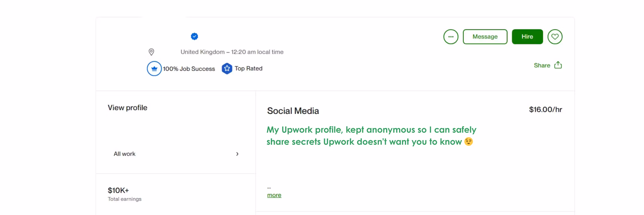Screen dimensions: 644x215
Task: Click the green Hire button
Action: (x=527, y=37)
